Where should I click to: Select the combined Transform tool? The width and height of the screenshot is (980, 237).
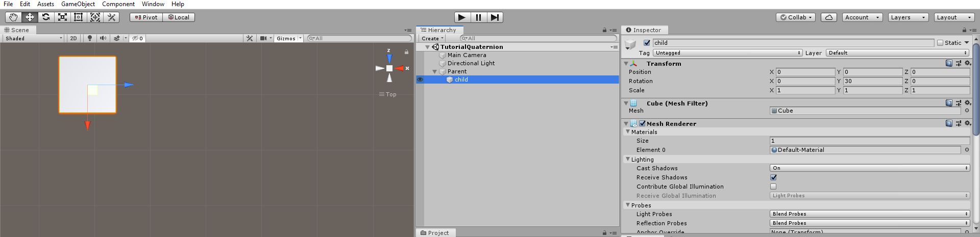[95, 17]
